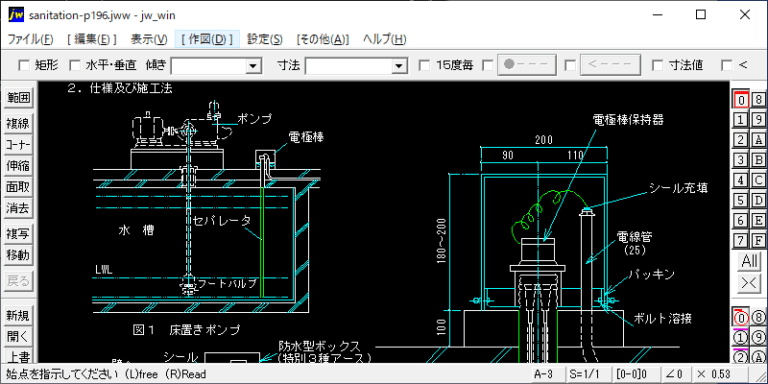768x384 pixels.
Task: Click the ●--- point marker button
Action: (x=527, y=65)
